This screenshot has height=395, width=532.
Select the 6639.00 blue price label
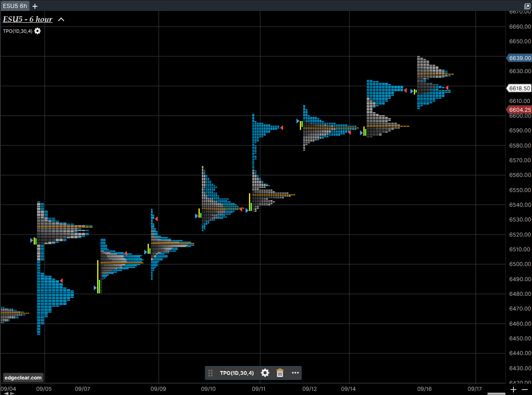519,58
